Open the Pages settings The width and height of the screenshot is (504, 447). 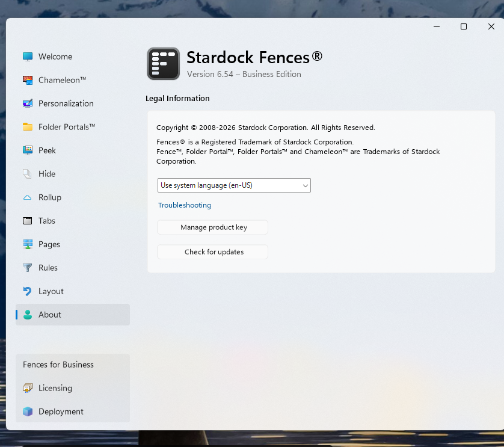73,244
